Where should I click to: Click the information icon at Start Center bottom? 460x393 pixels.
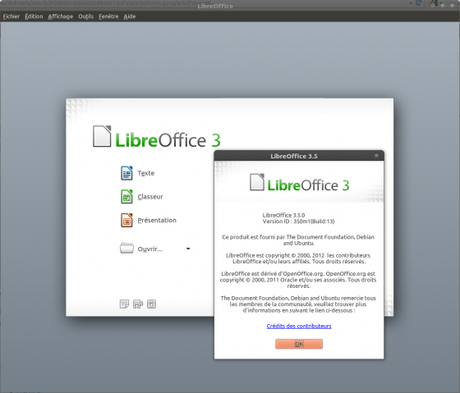click(151, 304)
